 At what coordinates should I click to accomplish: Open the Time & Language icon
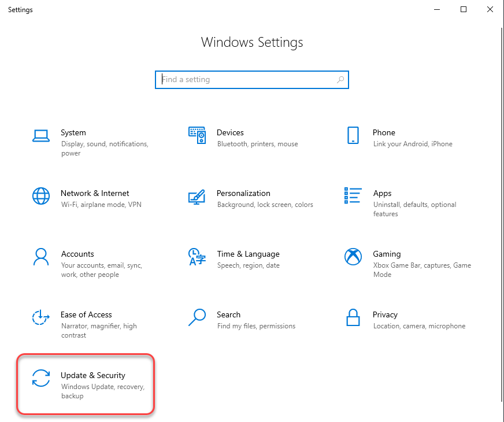[x=197, y=257]
